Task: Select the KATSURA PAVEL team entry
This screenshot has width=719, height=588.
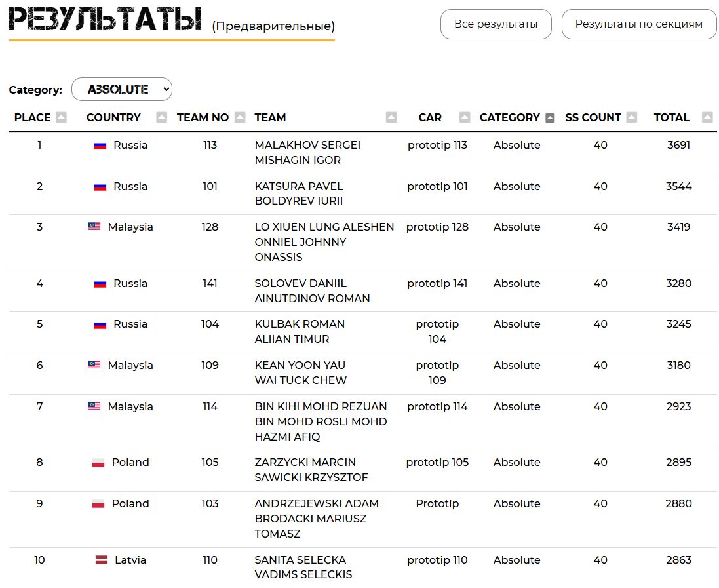Action: [x=299, y=186]
